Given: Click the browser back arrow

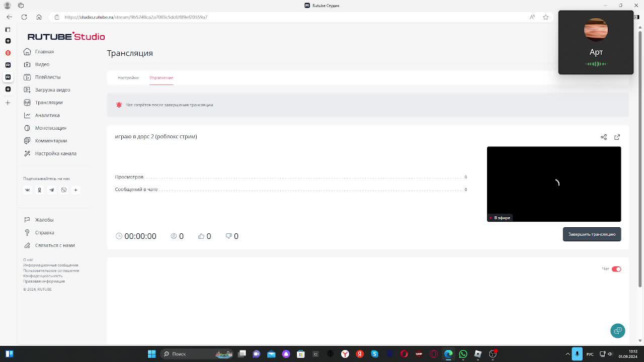Looking at the screenshot, I should 9,17.
